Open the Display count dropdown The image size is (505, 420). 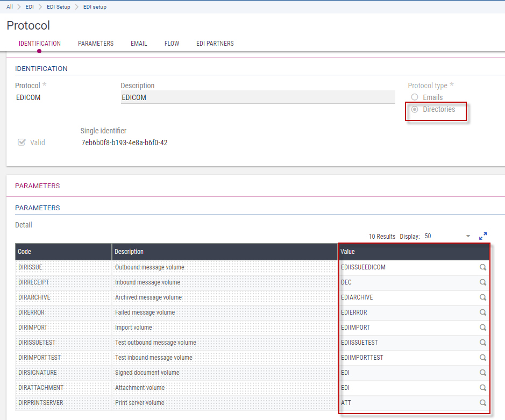pos(468,237)
